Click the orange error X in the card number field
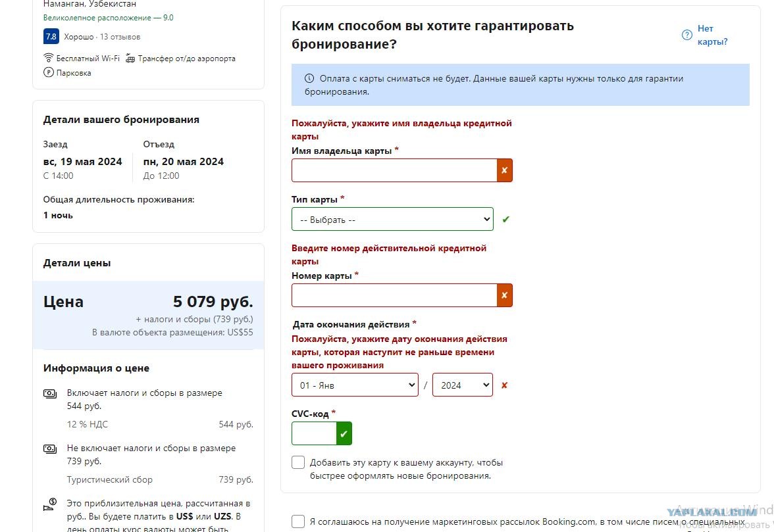The height and width of the screenshot is (532, 774). point(504,295)
